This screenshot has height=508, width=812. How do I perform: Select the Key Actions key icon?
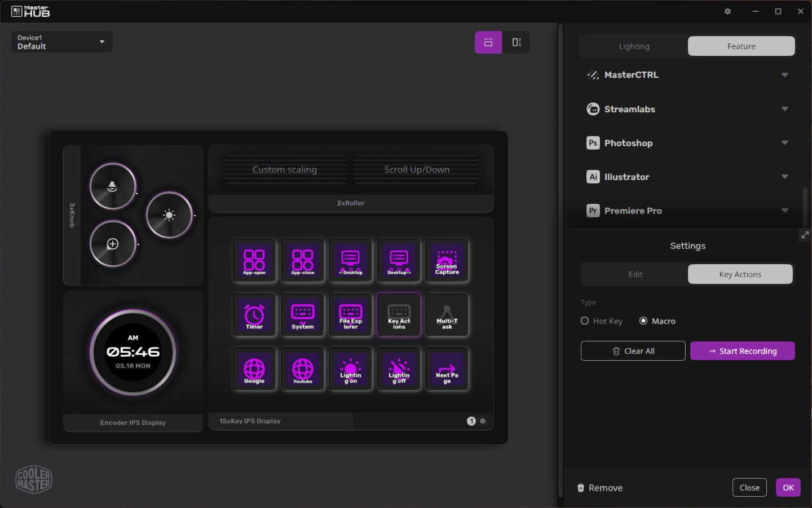tap(399, 315)
